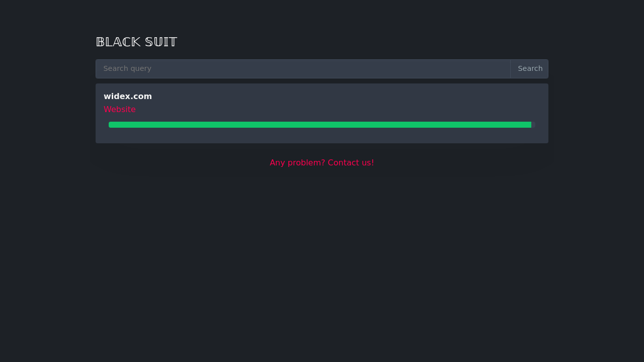Click the widex.com publication progress indicator
644x362 pixels.
[320, 125]
